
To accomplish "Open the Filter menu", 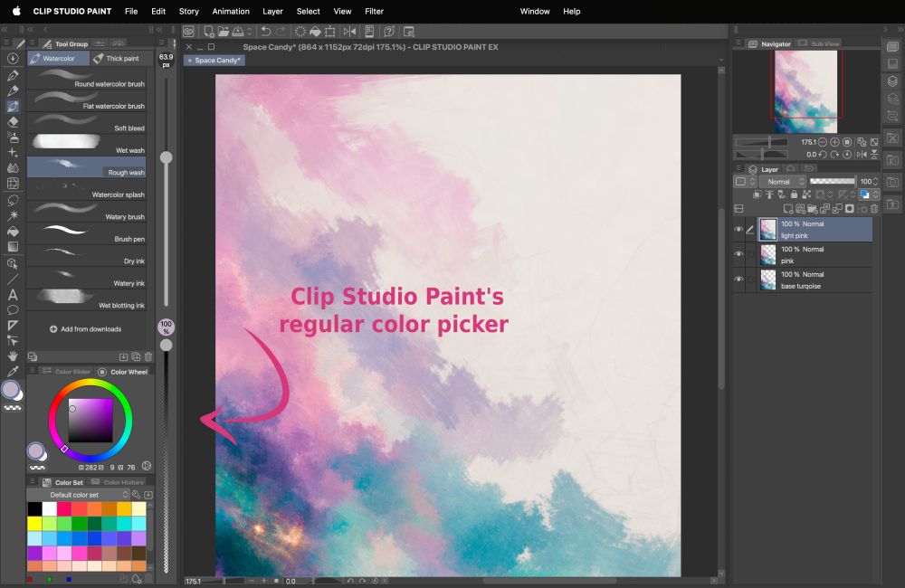I will point(374,11).
